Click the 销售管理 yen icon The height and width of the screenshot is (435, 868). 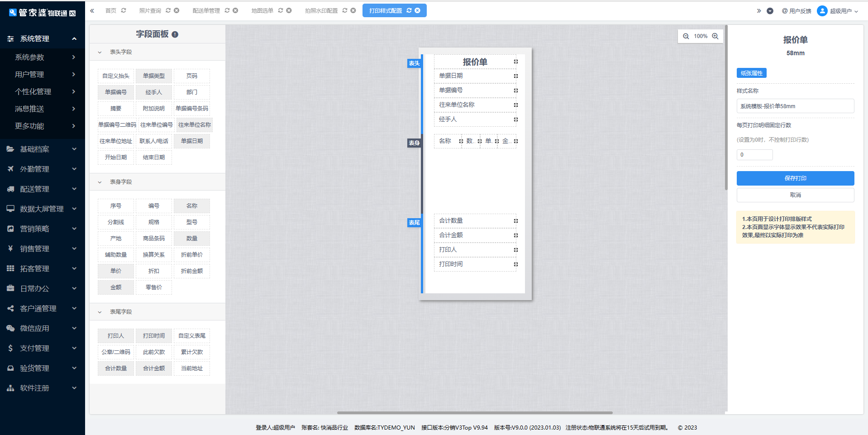pos(10,249)
